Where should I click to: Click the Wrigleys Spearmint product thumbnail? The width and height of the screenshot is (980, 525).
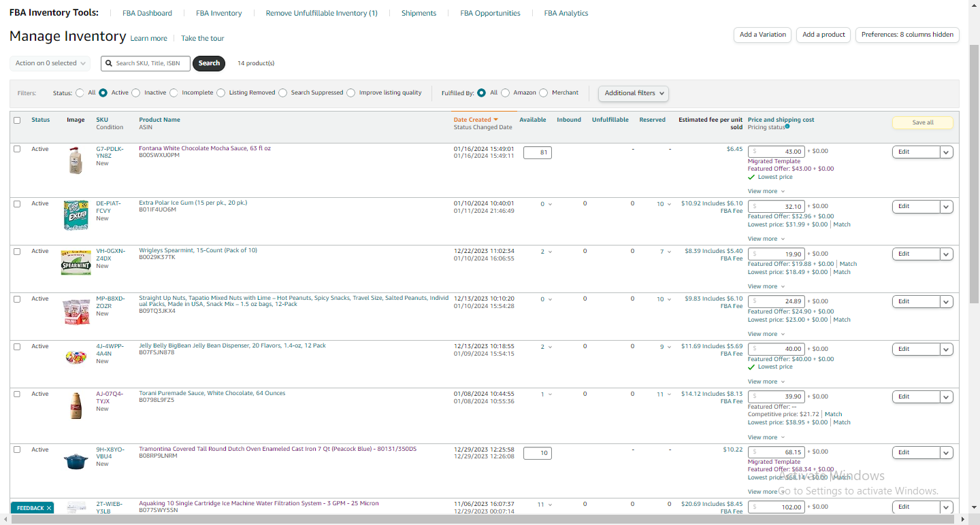[76, 262]
